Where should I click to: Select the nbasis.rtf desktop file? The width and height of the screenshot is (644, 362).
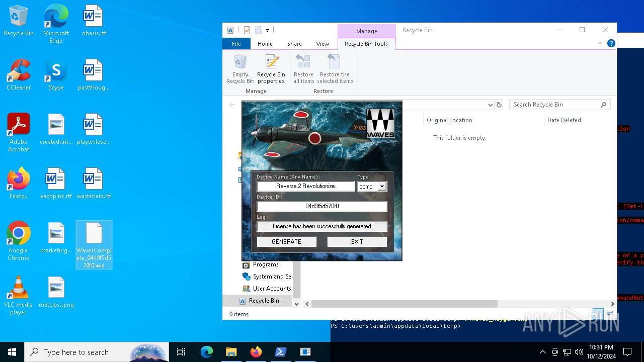click(94, 21)
